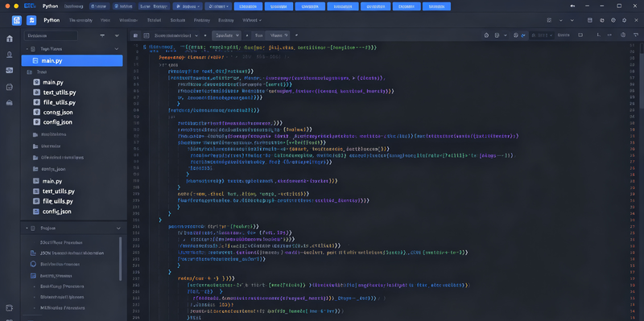Open the conng_json file in the tree
This screenshot has width=644, height=321.
[57, 112]
